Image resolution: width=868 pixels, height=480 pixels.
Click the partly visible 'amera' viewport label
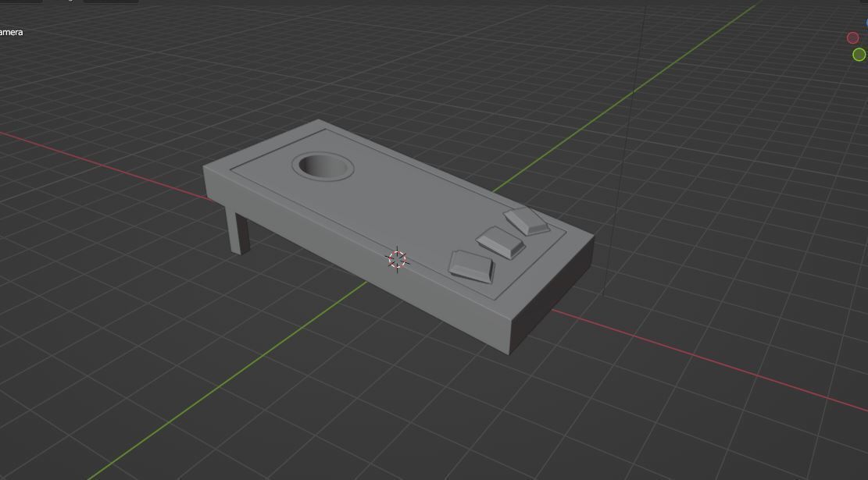(11, 32)
